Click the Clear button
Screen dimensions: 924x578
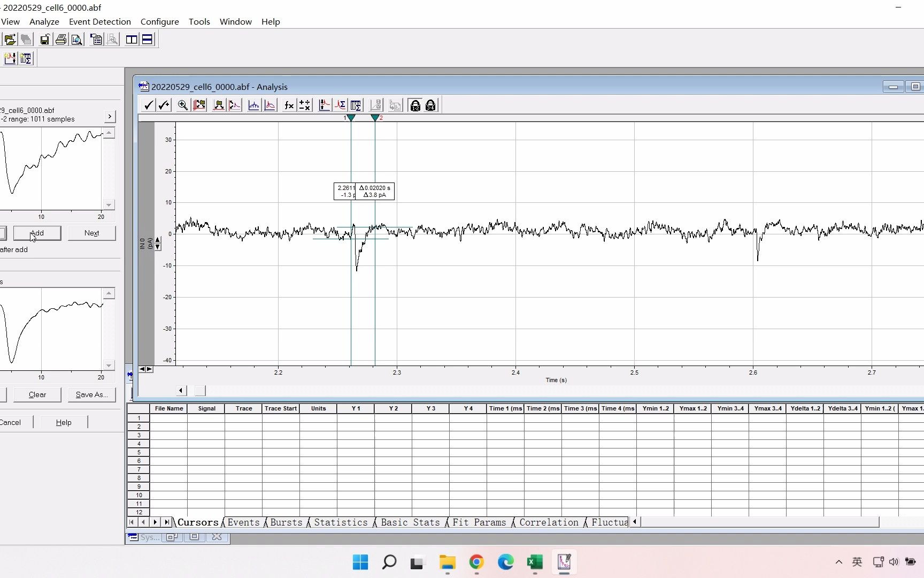pos(37,394)
